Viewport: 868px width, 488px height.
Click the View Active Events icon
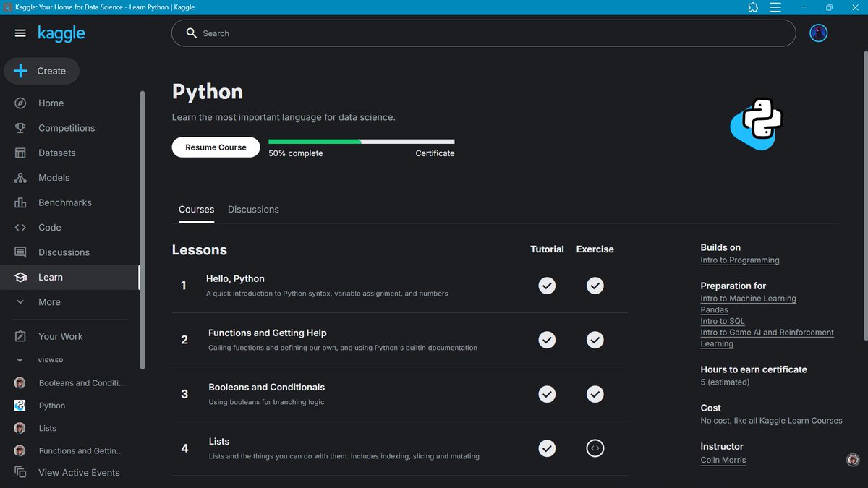point(20,473)
